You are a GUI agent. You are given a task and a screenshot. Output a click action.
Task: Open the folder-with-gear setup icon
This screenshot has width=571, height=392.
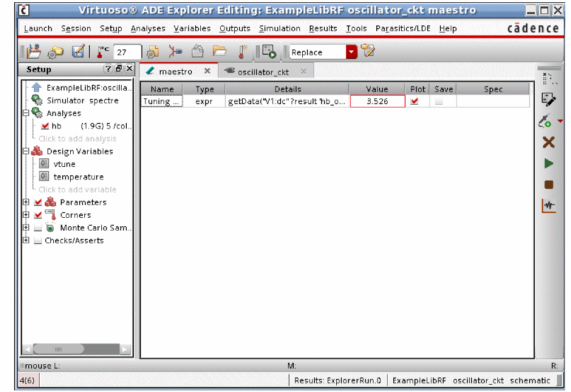click(x=55, y=52)
